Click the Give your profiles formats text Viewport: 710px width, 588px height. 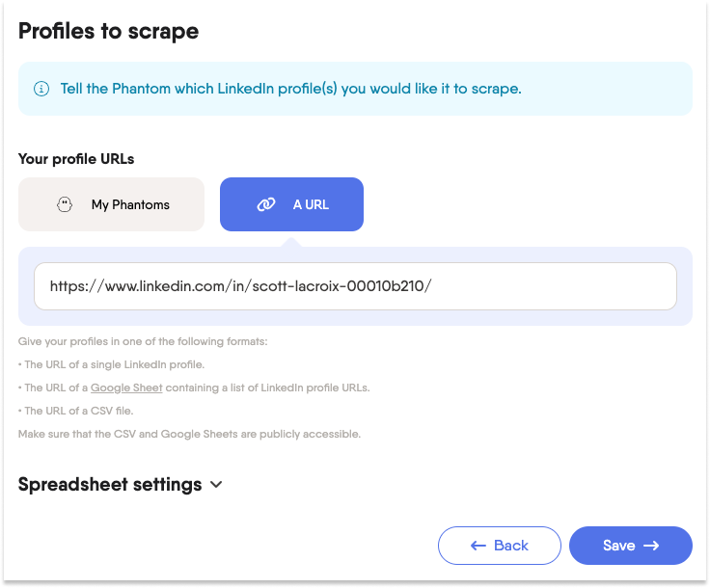pyautogui.click(x=143, y=341)
